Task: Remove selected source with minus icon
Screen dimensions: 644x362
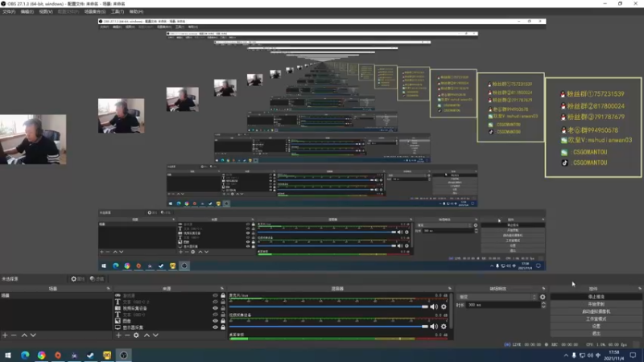Action: pos(127,335)
